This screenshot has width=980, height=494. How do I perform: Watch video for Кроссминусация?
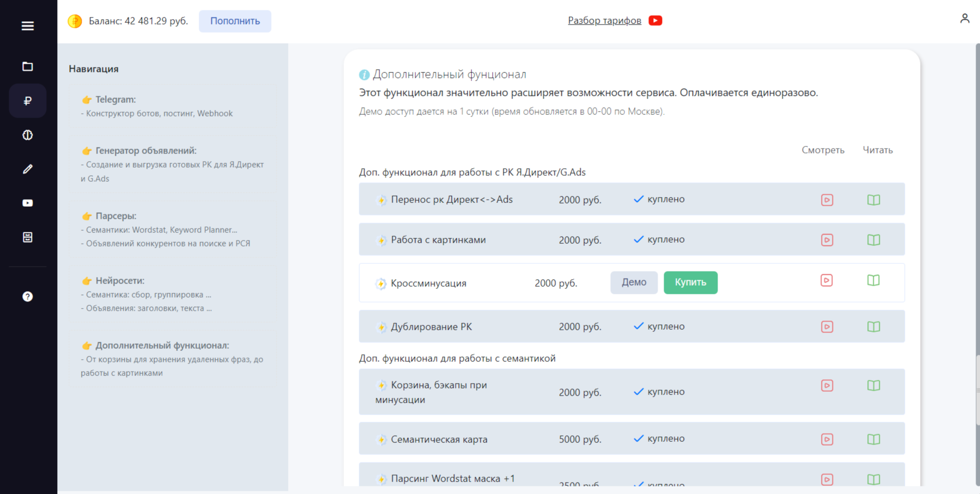[826, 280]
